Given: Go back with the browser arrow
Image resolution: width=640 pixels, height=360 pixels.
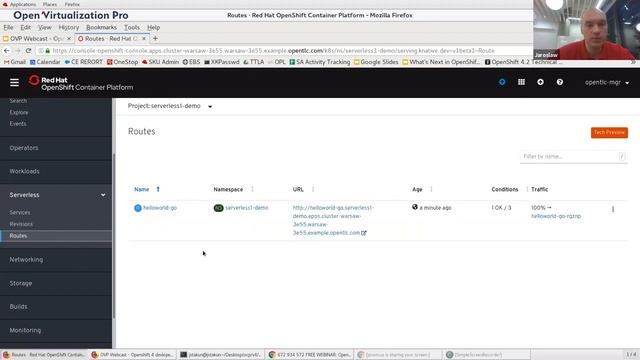Looking at the screenshot, I should pyautogui.click(x=7, y=51).
